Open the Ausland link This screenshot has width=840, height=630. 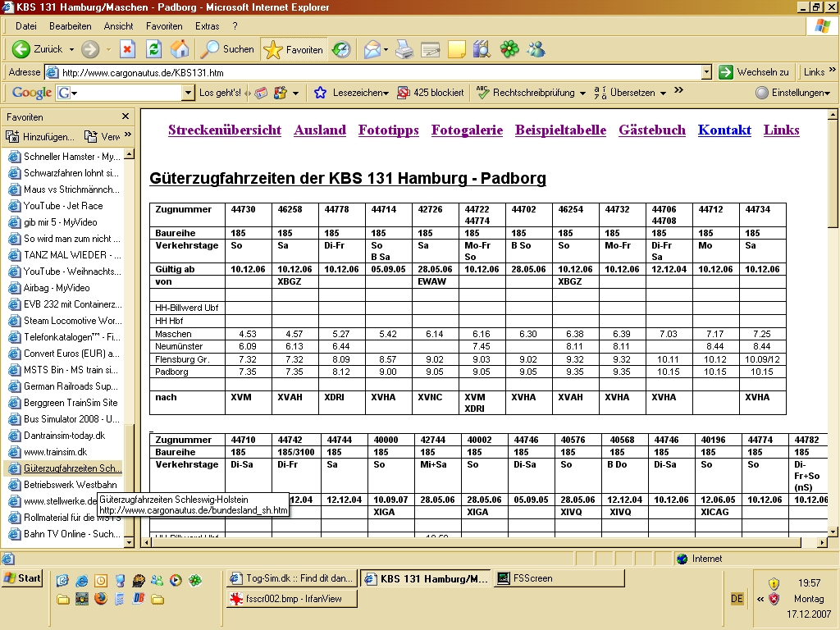[x=320, y=130]
